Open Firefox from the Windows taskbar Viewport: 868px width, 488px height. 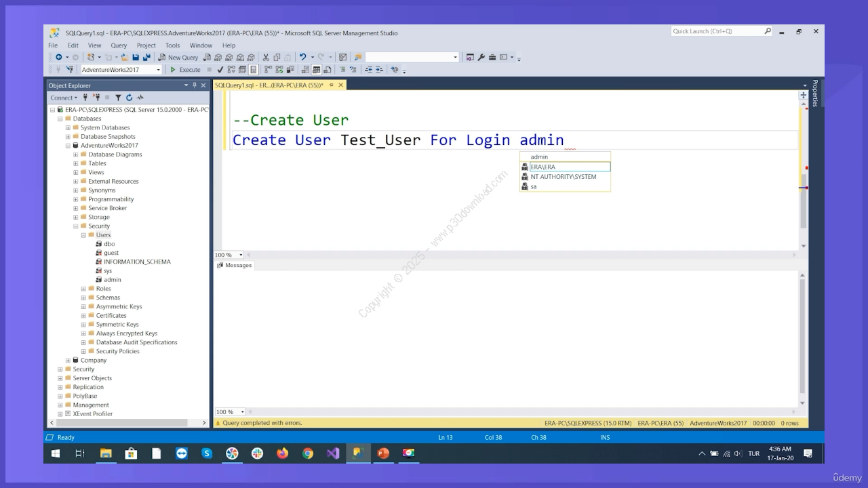[x=283, y=453]
